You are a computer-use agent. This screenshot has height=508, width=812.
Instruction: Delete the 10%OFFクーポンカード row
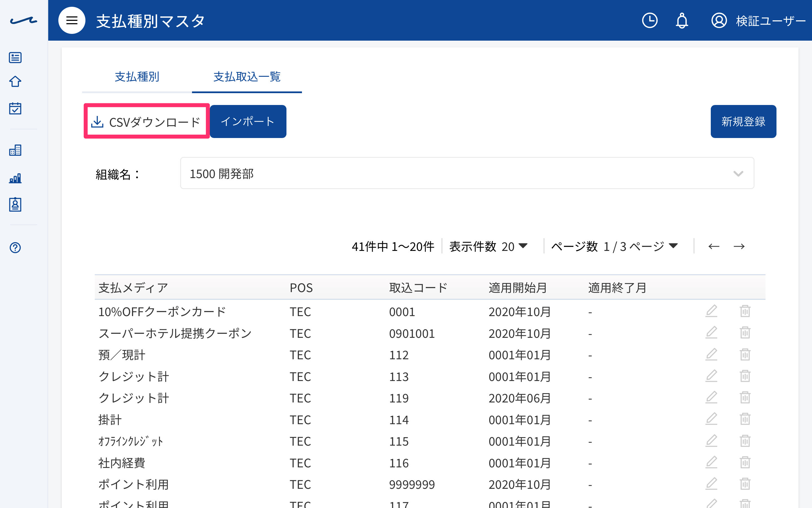point(745,311)
